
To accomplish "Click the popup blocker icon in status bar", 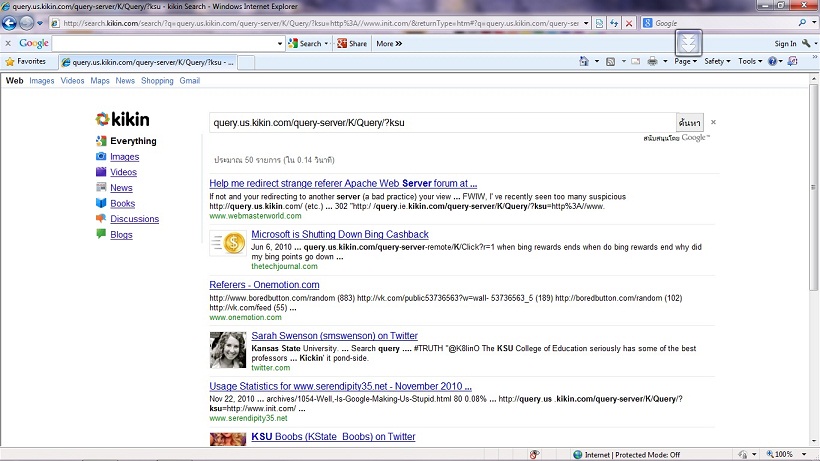I will click(534, 455).
